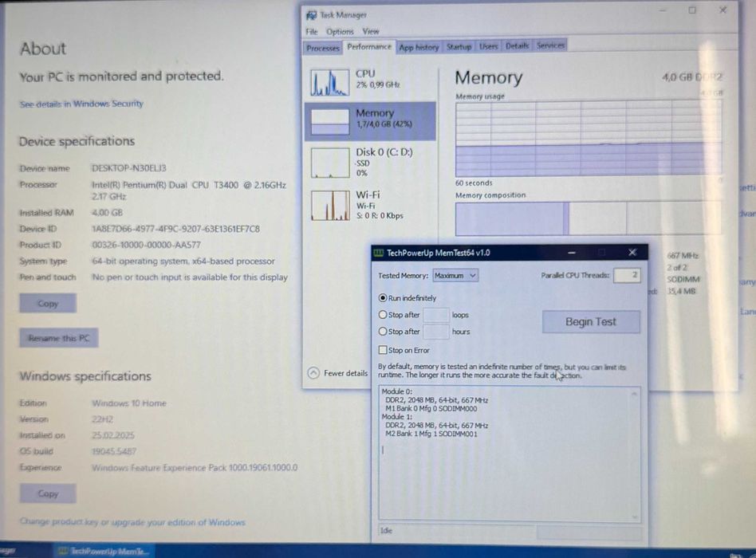This screenshot has width=756, height=558.
Task: Open Change product key or upgrade link
Action: (x=132, y=522)
